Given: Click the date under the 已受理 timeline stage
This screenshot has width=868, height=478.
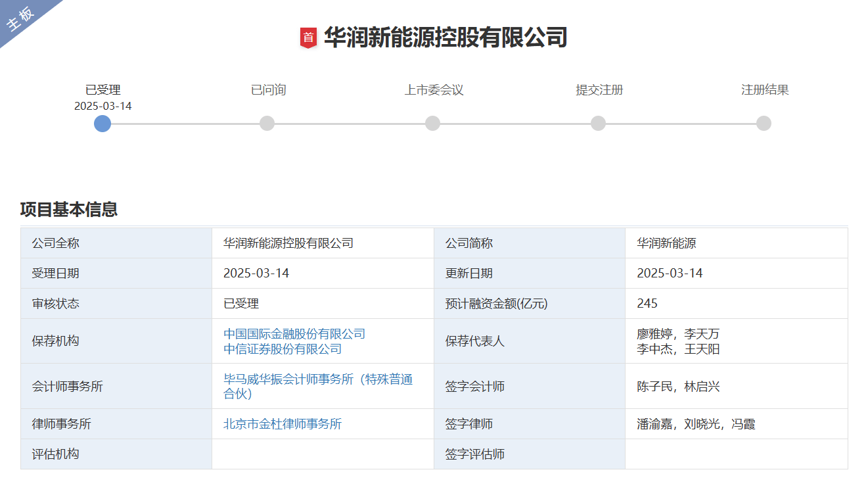Looking at the screenshot, I should tap(103, 106).
